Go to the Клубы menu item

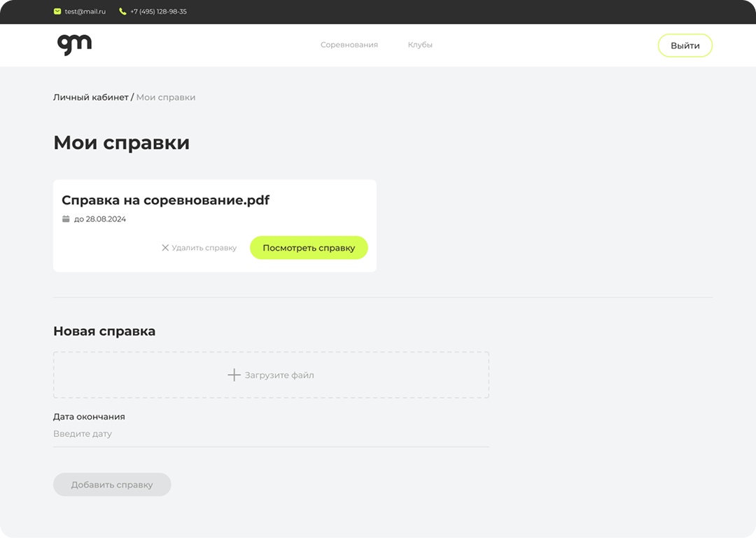[x=420, y=45]
